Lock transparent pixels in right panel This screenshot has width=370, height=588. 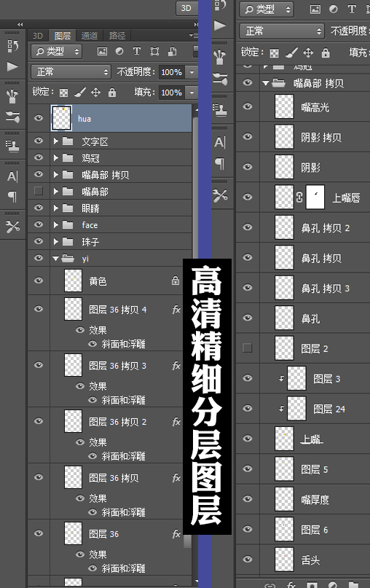tap(274, 53)
